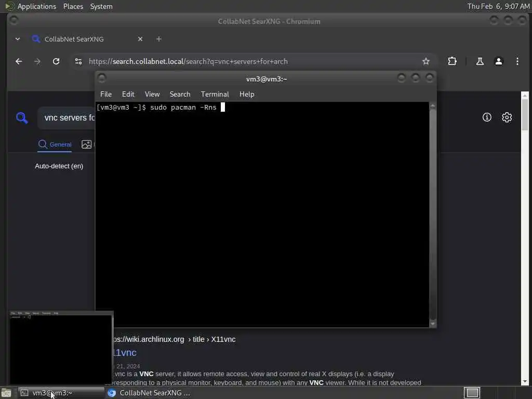Go back in Chromium browser

(x=19, y=61)
